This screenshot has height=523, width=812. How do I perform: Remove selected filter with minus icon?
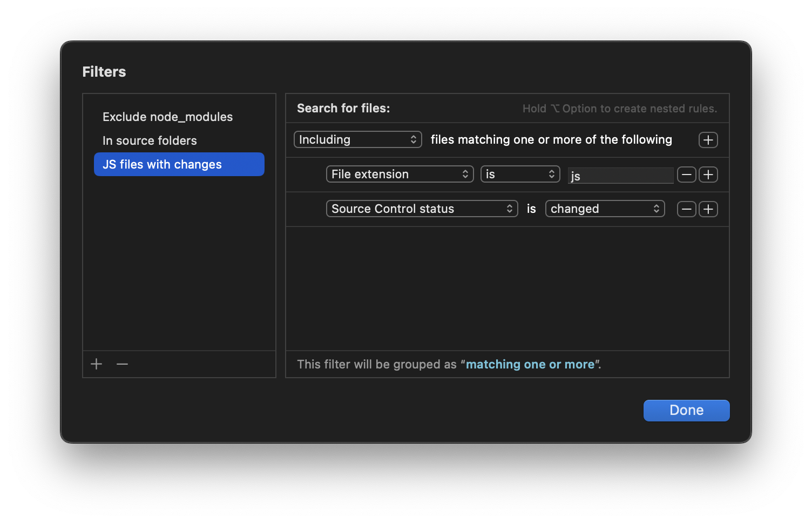pos(123,364)
